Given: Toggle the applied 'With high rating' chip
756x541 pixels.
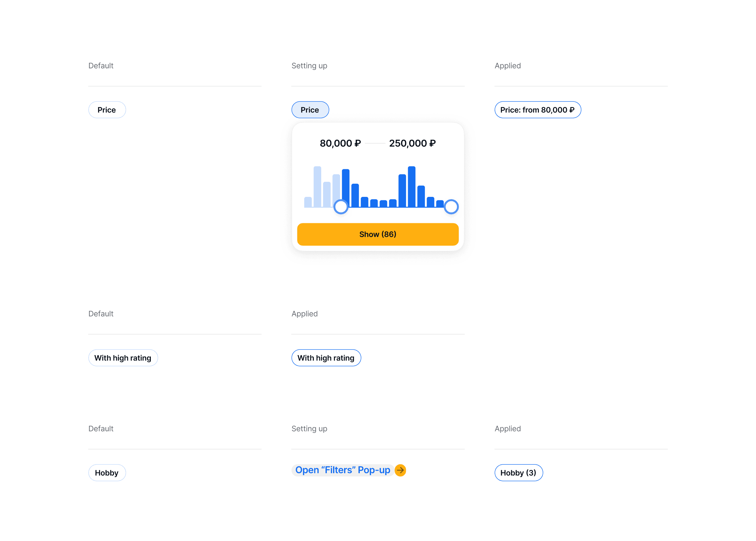Looking at the screenshot, I should (x=326, y=358).
